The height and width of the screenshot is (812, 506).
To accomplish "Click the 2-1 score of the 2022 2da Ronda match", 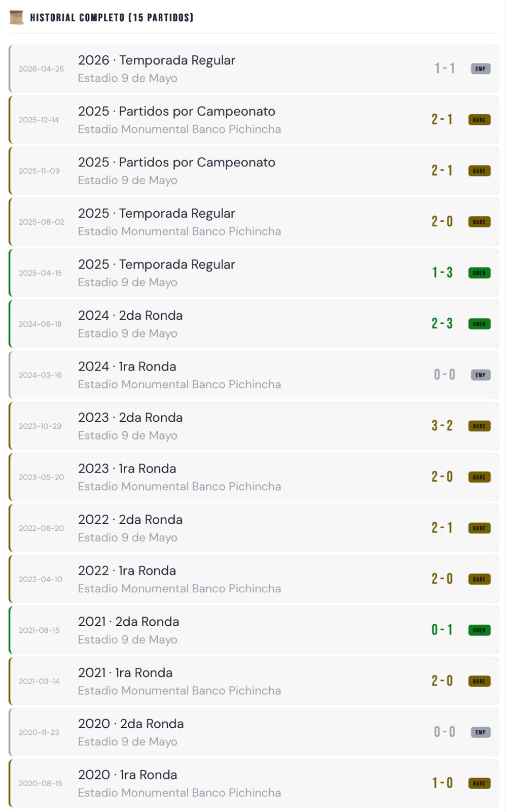I will pyautogui.click(x=442, y=528).
